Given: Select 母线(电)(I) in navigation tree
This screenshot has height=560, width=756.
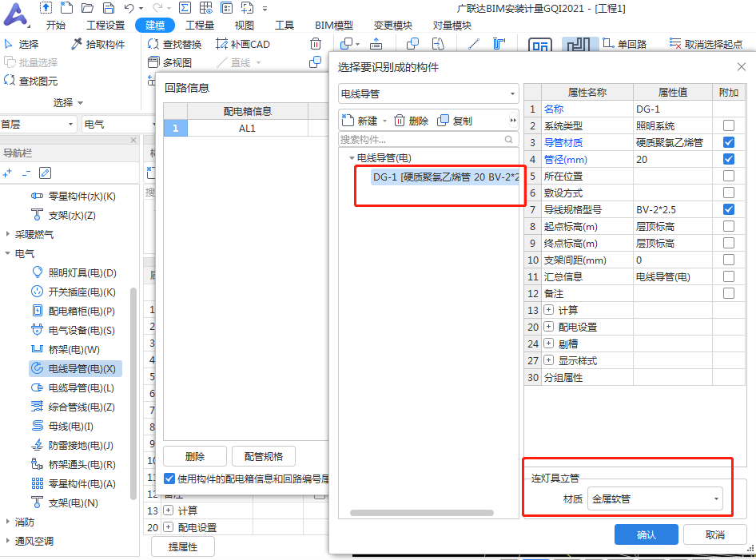Looking at the screenshot, I should 62,426.
